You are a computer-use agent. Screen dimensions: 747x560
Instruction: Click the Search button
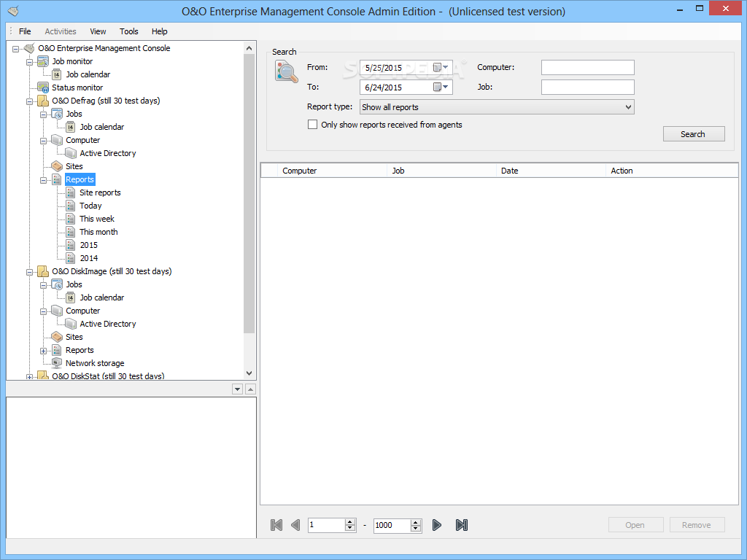[694, 134]
